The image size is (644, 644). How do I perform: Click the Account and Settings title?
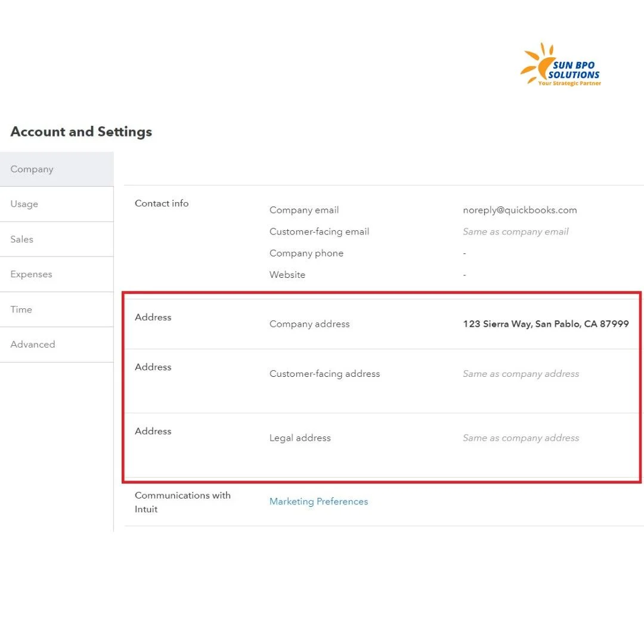coord(81,131)
